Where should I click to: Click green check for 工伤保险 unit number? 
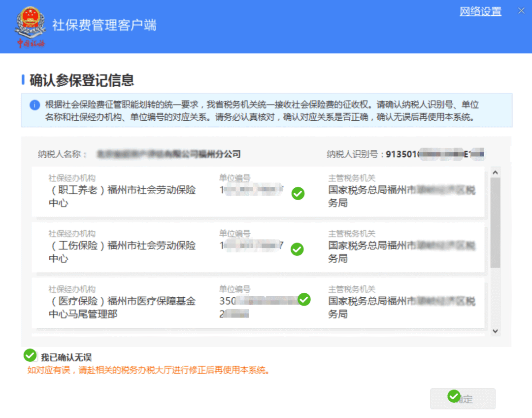click(297, 249)
